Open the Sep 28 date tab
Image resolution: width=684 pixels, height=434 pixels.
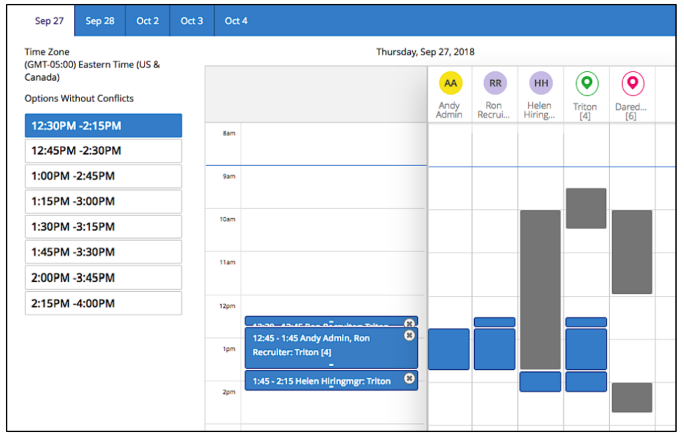[100, 21]
